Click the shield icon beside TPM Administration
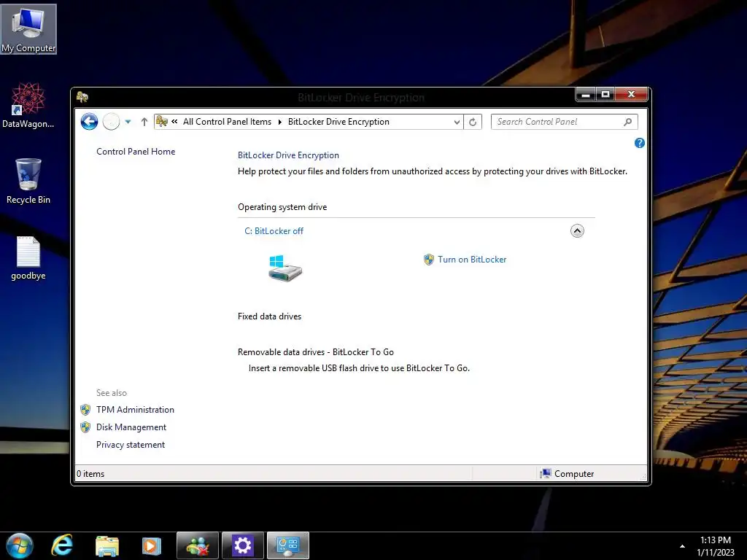Image resolution: width=747 pixels, height=560 pixels. (85, 410)
